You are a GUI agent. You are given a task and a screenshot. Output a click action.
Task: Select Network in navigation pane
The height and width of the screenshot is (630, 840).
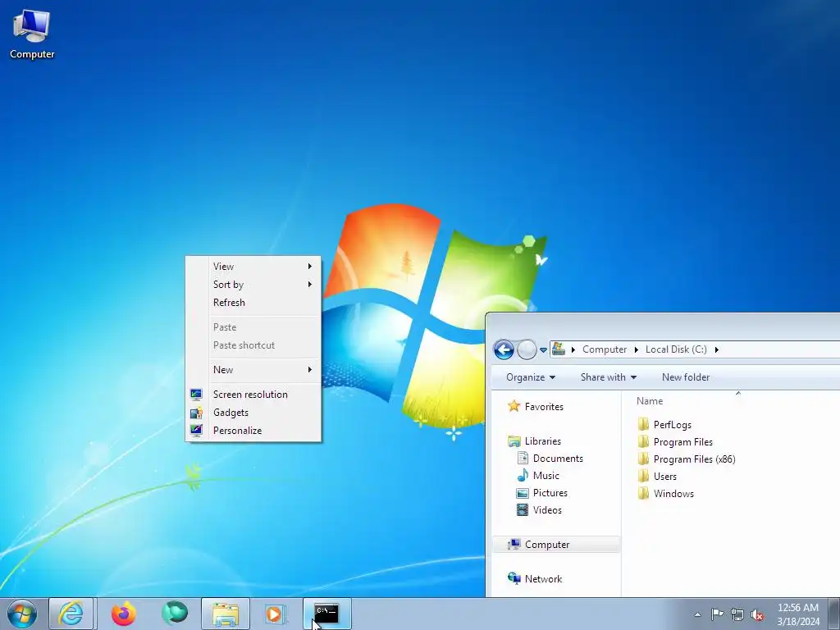pyautogui.click(x=543, y=579)
